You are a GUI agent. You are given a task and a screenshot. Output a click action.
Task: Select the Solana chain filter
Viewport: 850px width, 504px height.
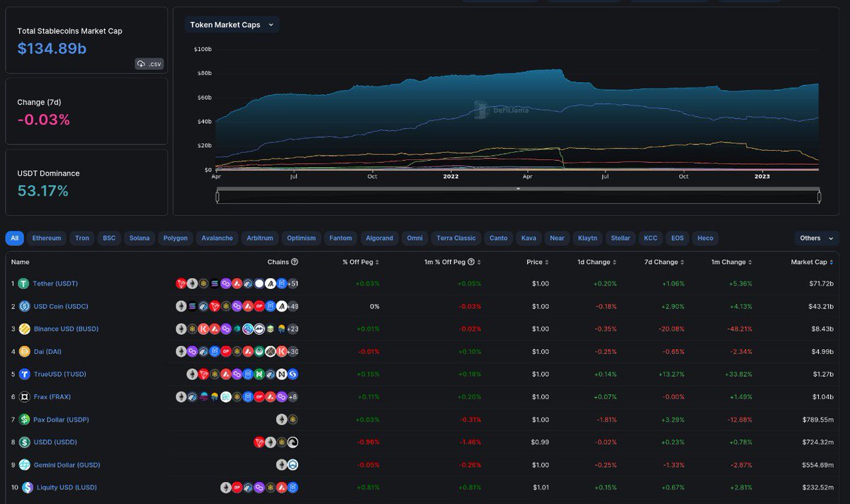(x=140, y=239)
